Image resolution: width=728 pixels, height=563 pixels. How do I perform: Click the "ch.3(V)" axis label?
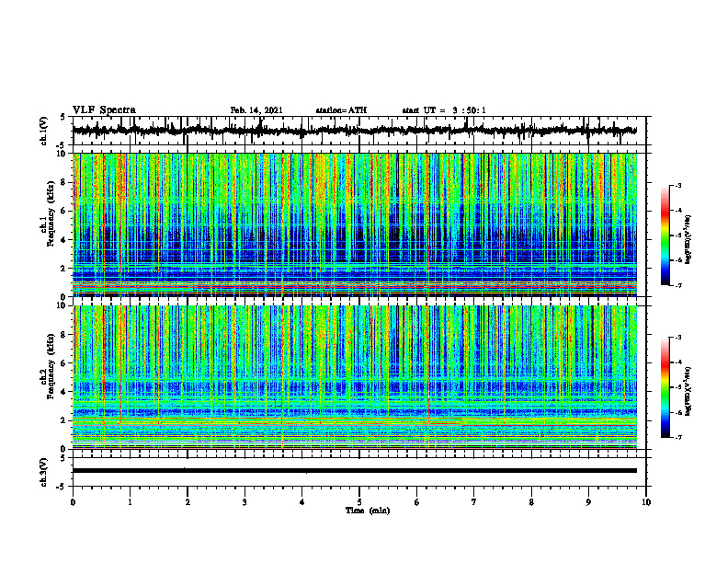point(44,472)
